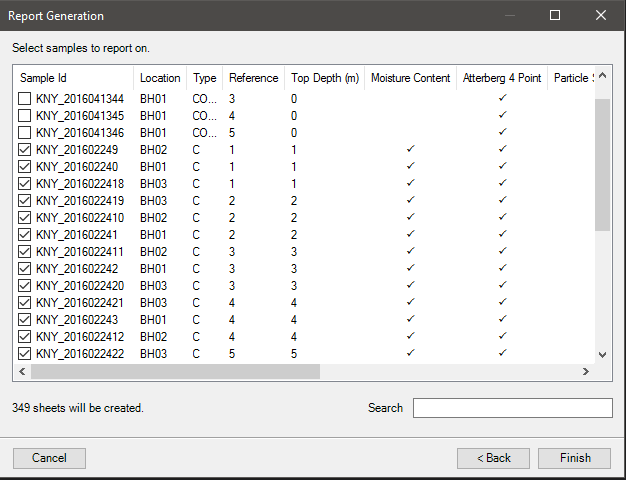The height and width of the screenshot is (480, 626).
Task: Focus the Search input field
Action: tap(513, 408)
